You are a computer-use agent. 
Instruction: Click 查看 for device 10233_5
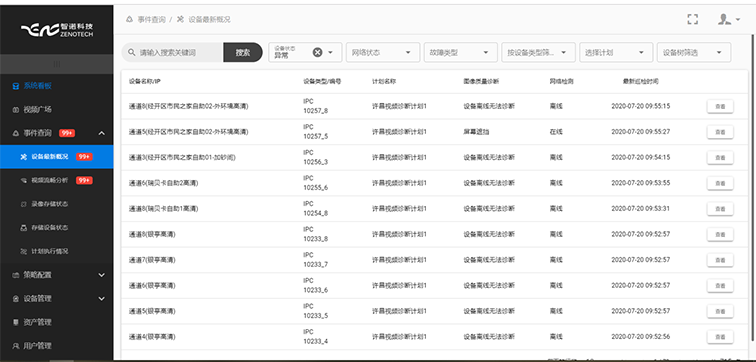[x=720, y=311]
